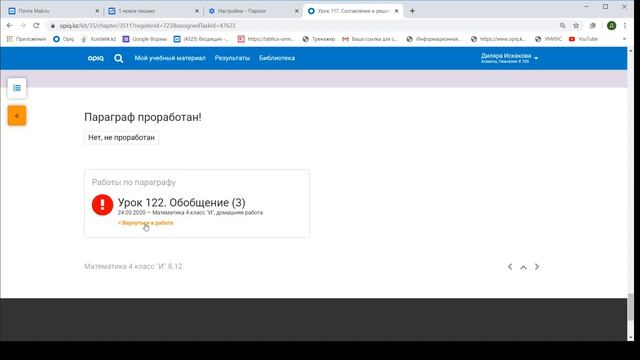
Task: Open Мой учебный материал
Action: point(170,58)
